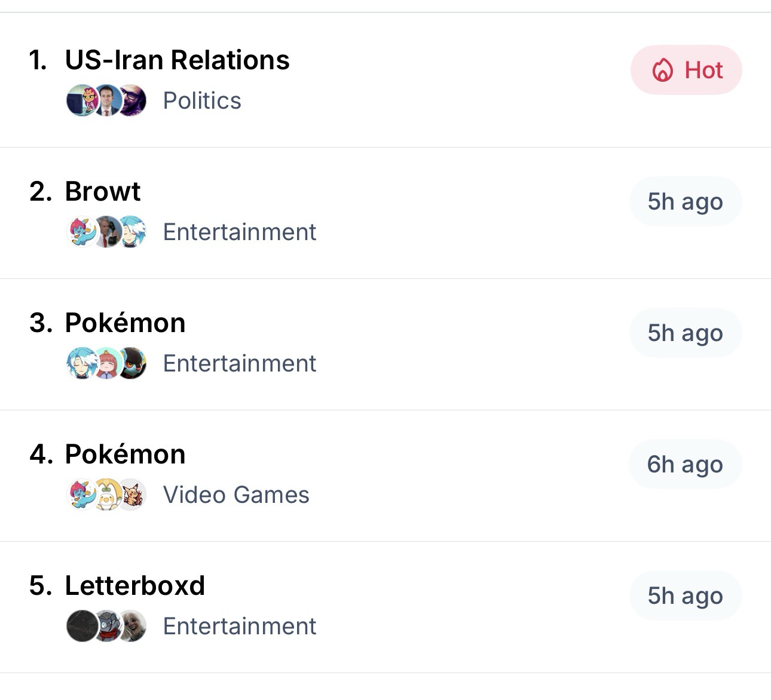The image size is (771, 700).
Task: Open Pokémon topic ranked number 3
Action: [x=125, y=323]
